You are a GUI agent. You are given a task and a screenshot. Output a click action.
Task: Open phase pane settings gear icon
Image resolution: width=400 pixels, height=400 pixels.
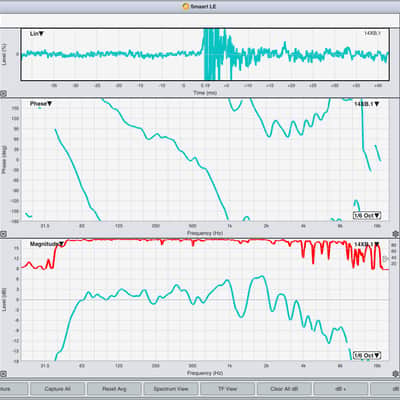coord(396,234)
